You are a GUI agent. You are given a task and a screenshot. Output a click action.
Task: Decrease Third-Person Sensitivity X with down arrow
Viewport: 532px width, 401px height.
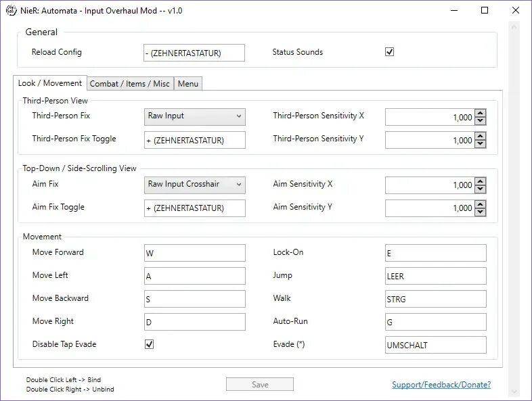pos(481,121)
